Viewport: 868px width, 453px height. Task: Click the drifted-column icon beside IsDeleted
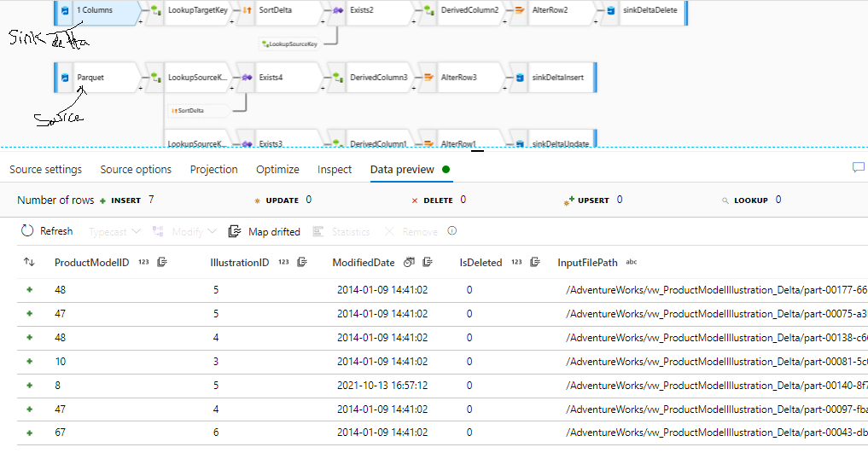(535, 262)
